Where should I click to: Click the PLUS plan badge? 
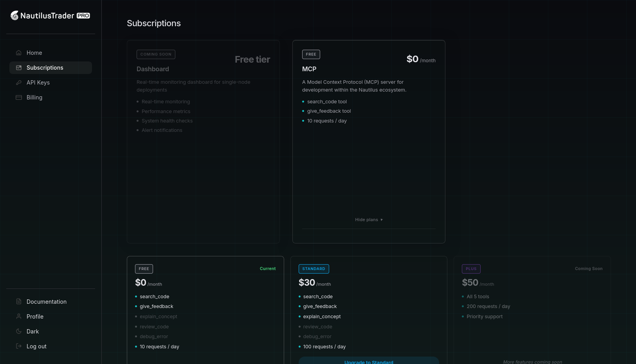(471, 269)
